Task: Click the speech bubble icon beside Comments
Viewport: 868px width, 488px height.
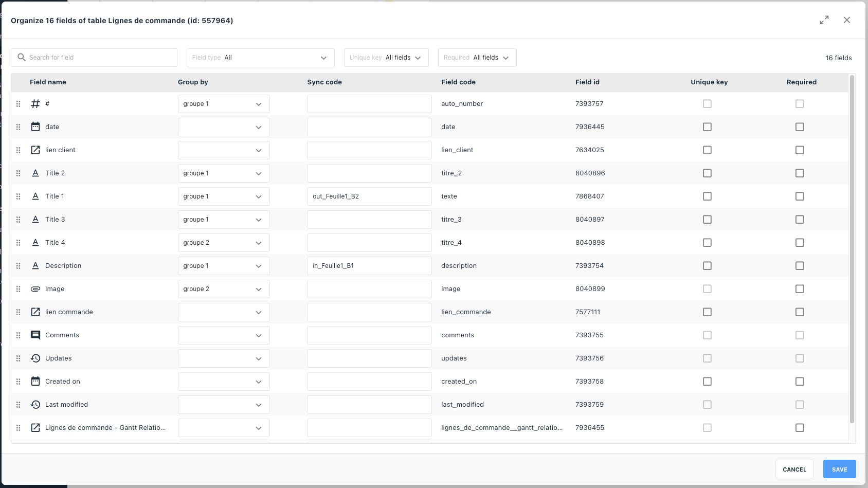Action: tap(35, 335)
